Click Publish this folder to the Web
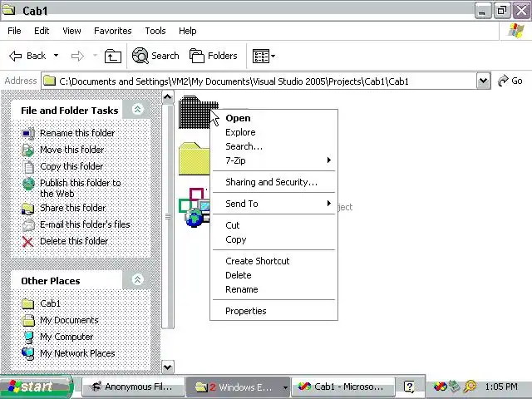Screen dimensions: 532x399 (x=81, y=188)
